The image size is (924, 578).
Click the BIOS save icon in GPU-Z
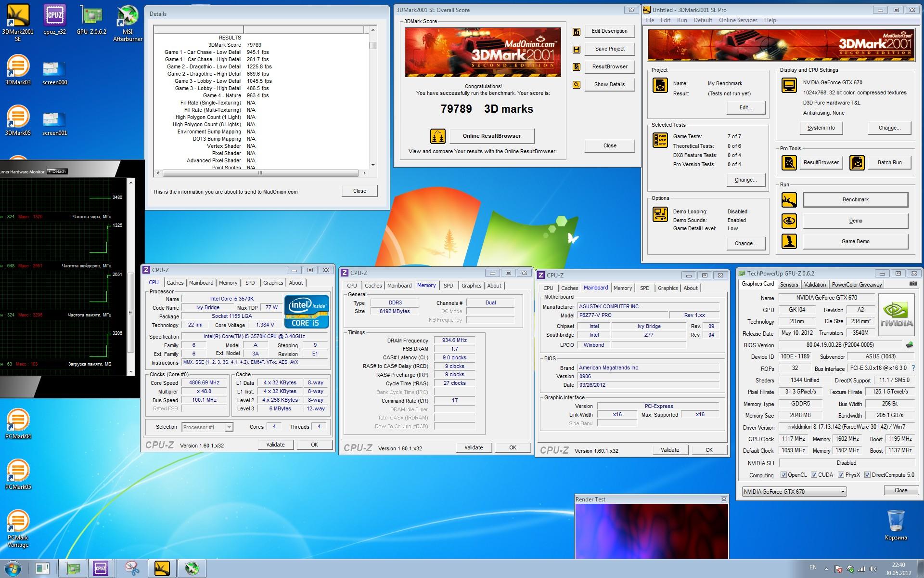tap(910, 345)
